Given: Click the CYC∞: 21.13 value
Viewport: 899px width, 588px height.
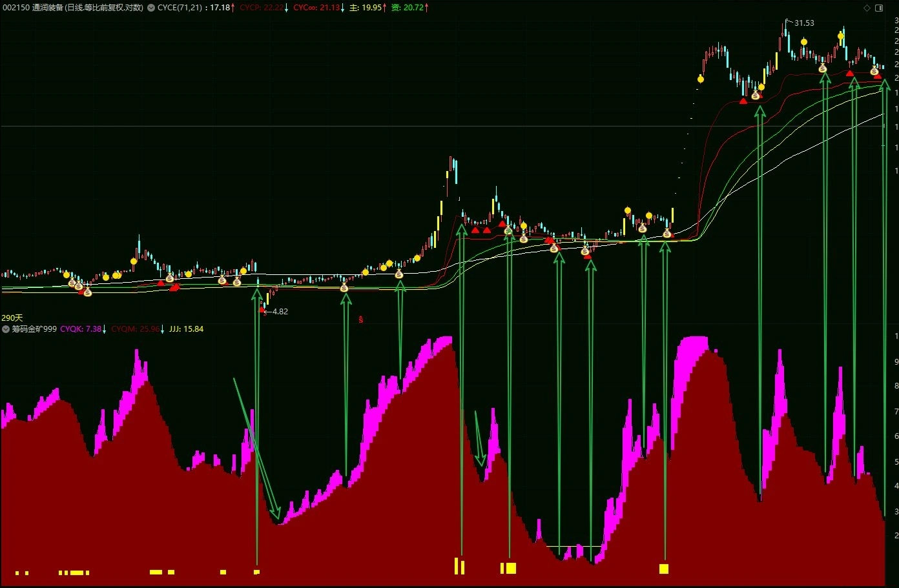Looking at the screenshot, I should point(318,8).
